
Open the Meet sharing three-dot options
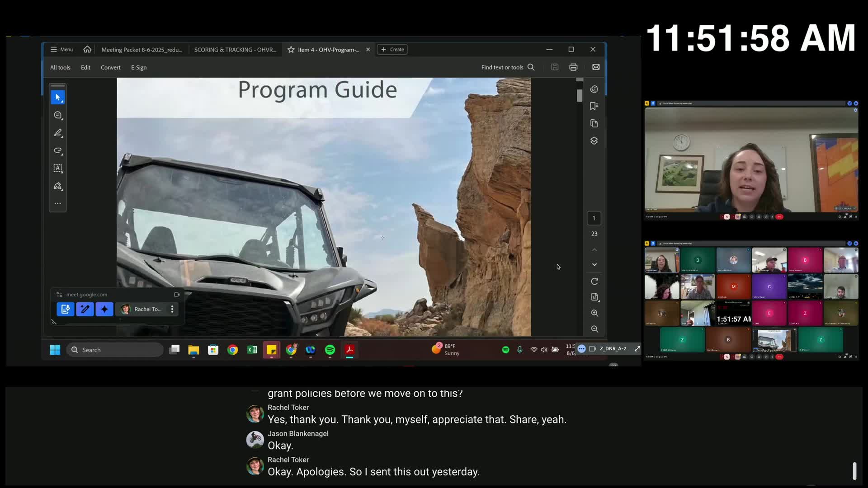coord(172,309)
